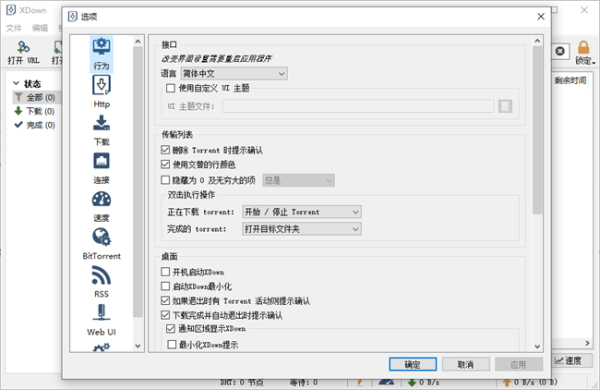
Task: Click 打开 URL icon in XDown toolbar
Action: click(x=23, y=52)
